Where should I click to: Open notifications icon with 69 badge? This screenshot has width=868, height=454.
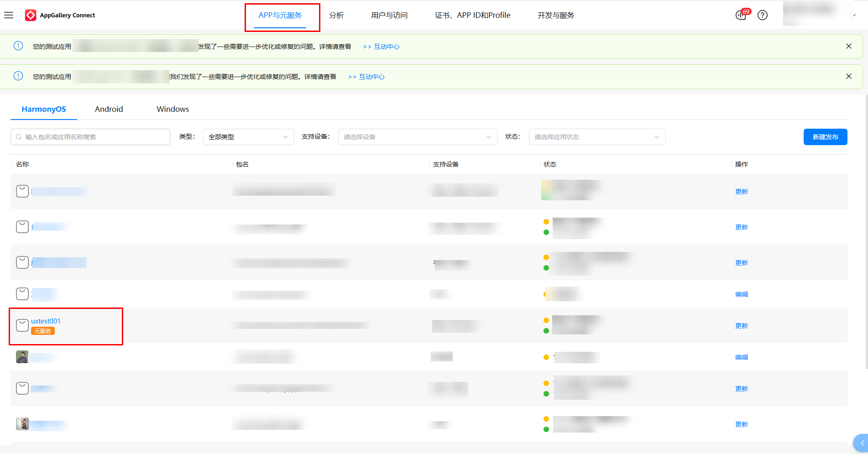tap(741, 15)
